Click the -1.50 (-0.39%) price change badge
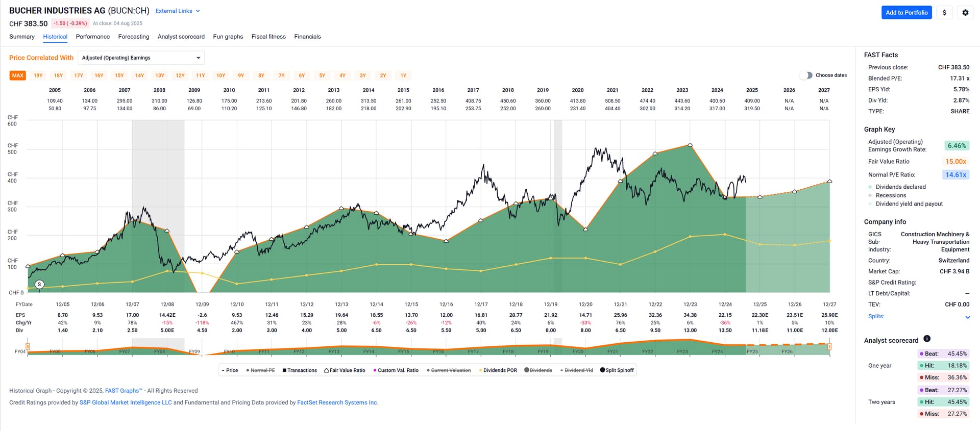The image size is (980, 431). [x=70, y=23]
